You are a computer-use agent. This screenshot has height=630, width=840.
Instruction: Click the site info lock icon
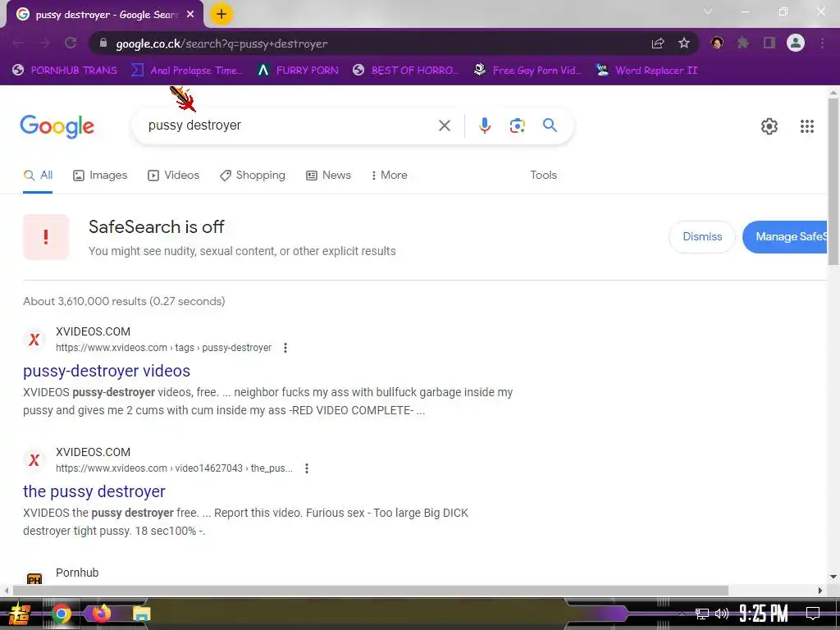[103, 43]
